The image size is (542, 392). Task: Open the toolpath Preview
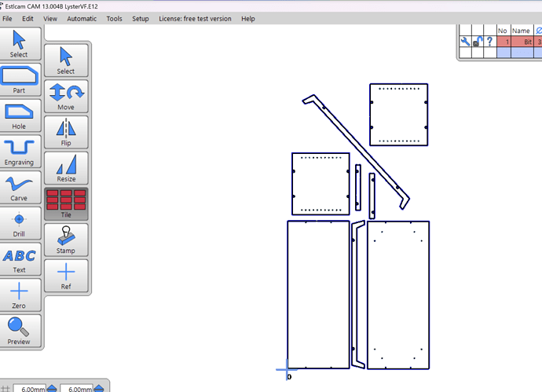[19, 332]
